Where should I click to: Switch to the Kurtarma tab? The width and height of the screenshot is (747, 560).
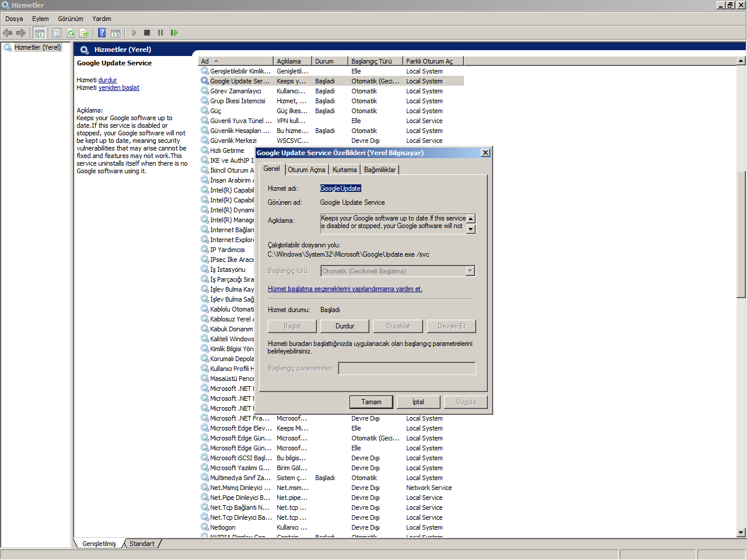tap(344, 170)
